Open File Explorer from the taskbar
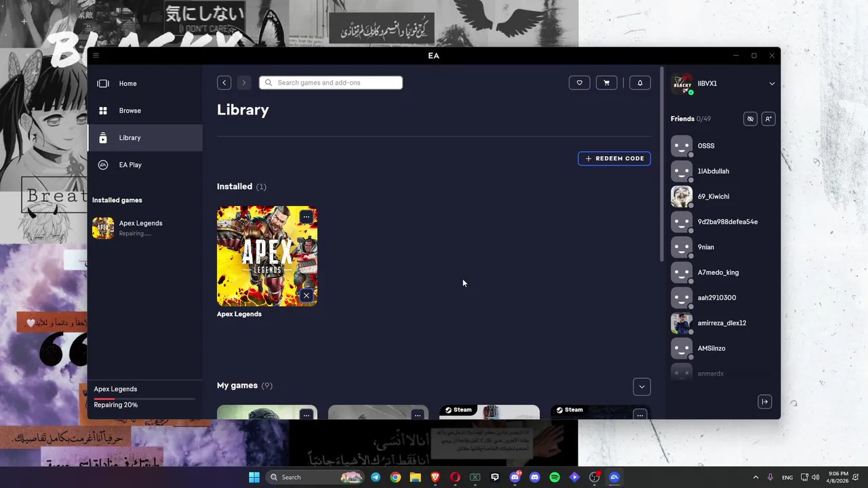This screenshot has width=868, height=488. [x=415, y=477]
